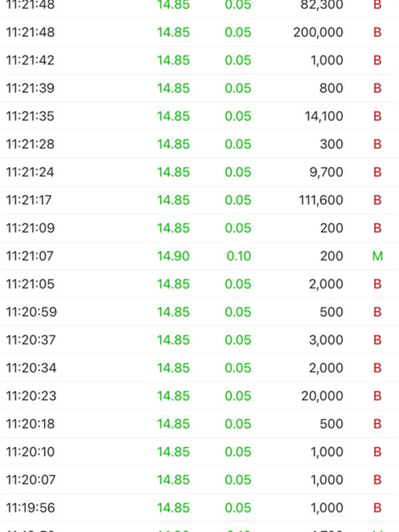Viewport: 399px width, 532px height.
Task: Click the 111,600 volume trade at 11:21:17
Action: coord(199,199)
